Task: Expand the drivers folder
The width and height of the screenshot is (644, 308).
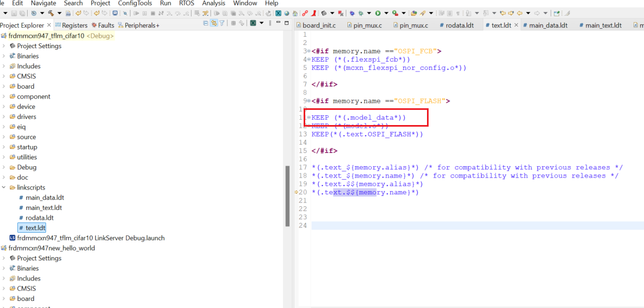Action: 4,116
